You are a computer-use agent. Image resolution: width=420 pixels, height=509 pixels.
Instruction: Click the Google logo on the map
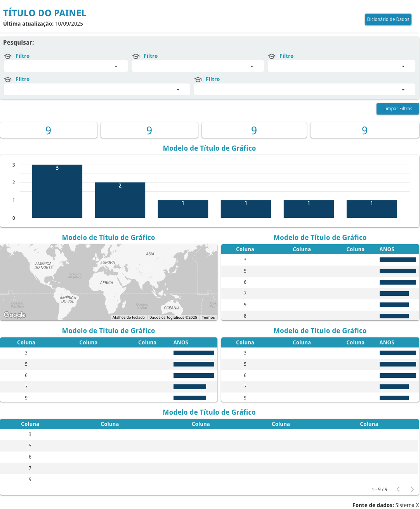[15, 315]
